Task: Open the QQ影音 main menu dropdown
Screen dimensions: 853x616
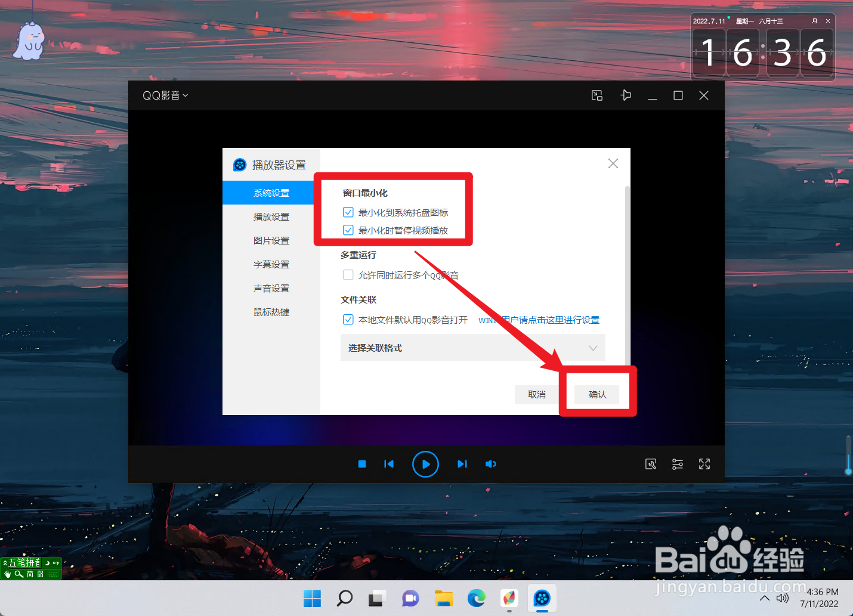Action: [165, 95]
